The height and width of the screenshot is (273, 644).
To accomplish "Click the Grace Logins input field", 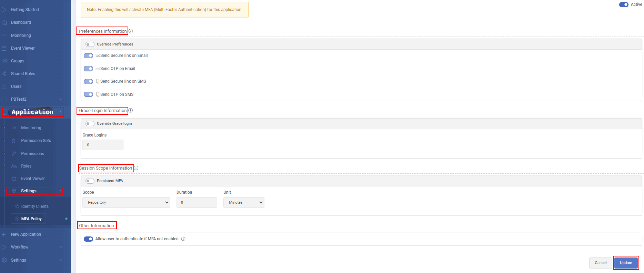I will tap(103, 145).
